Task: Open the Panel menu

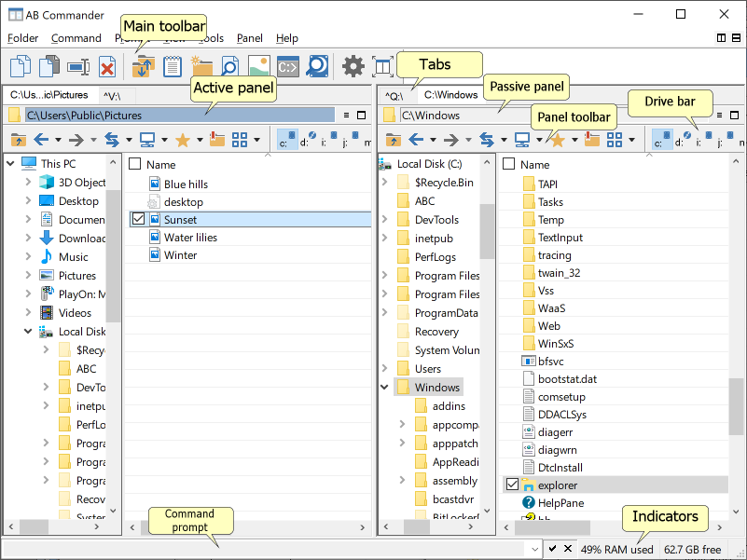Action: pyautogui.click(x=250, y=38)
